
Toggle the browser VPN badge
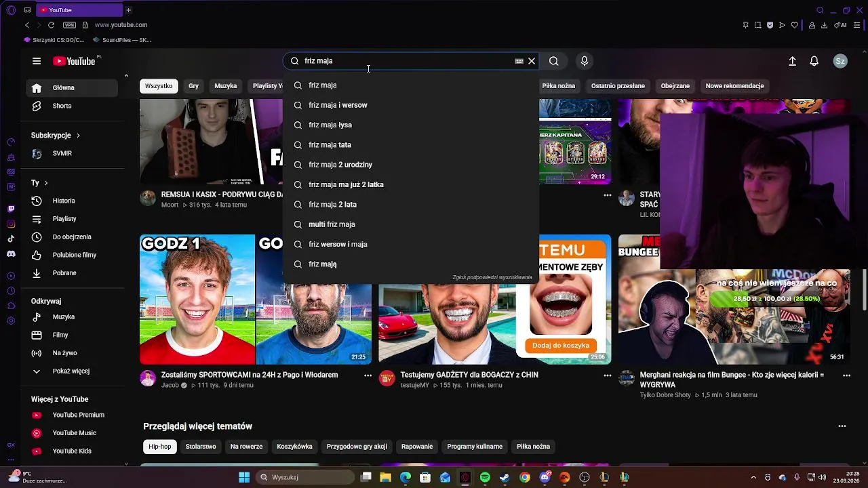(x=69, y=25)
